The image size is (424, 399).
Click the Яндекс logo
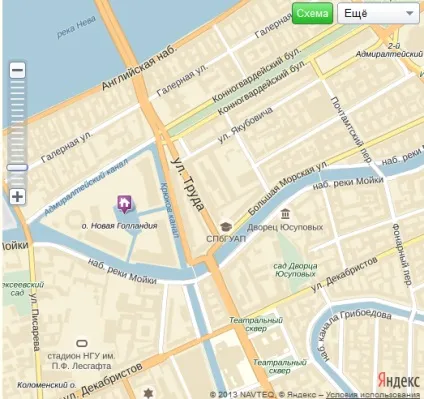click(x=399, y=380)
